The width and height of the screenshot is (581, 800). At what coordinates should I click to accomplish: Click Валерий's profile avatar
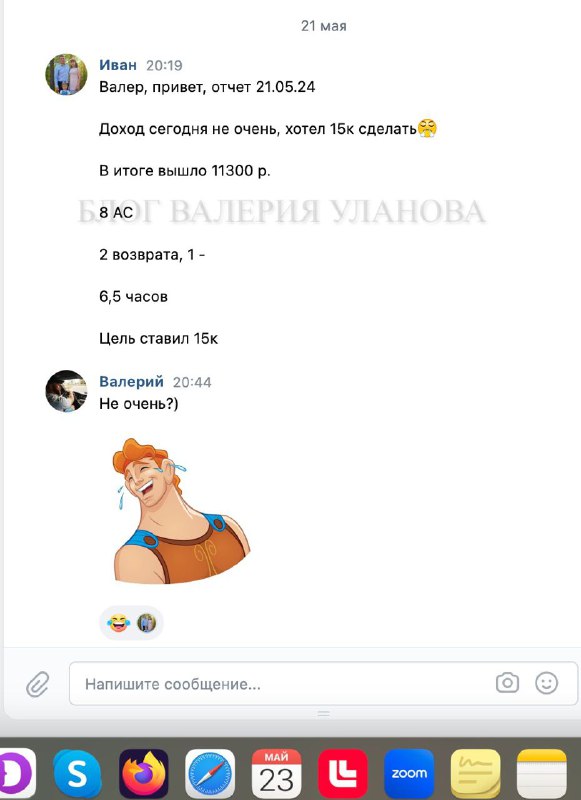click(x=66, y=391)
